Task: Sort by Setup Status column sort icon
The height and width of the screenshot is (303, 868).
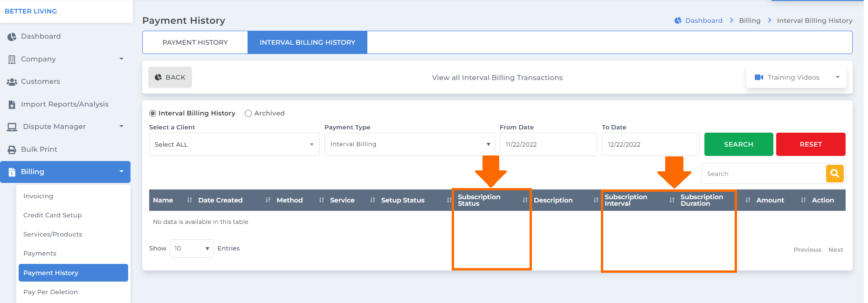Action: (x=449, y=200)
